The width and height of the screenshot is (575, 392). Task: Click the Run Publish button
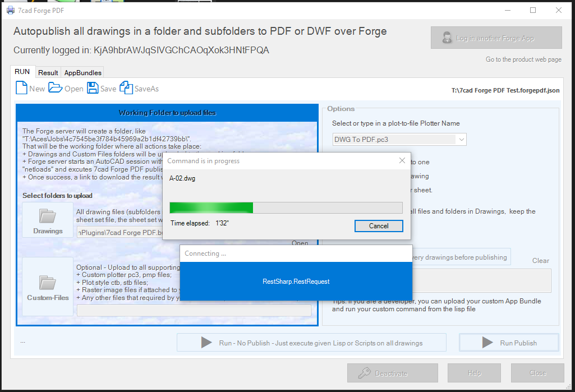click(509, 343)
